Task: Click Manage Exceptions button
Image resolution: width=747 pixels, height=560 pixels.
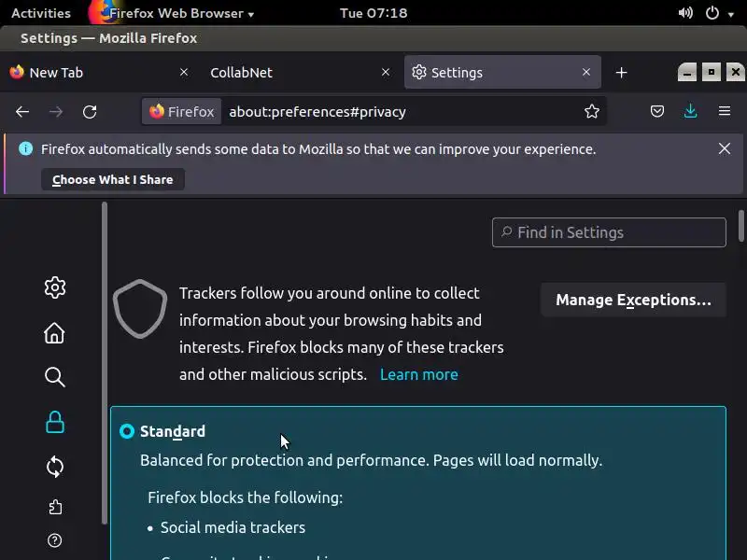Action: [633, 300]
